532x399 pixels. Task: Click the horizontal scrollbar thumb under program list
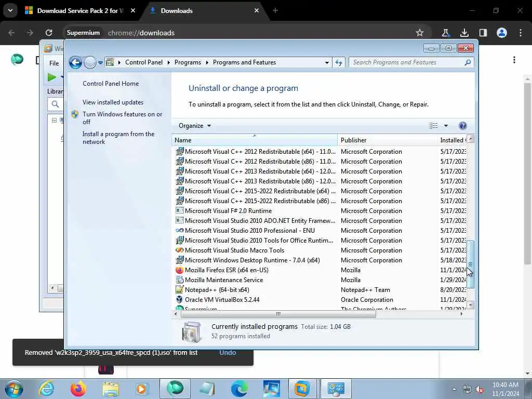point(278,314)
